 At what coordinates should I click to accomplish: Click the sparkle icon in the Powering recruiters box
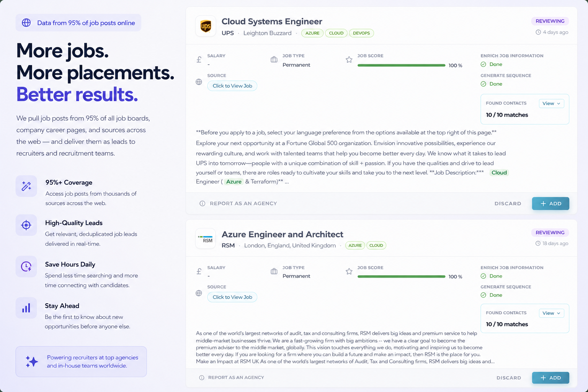click(32, 361)
